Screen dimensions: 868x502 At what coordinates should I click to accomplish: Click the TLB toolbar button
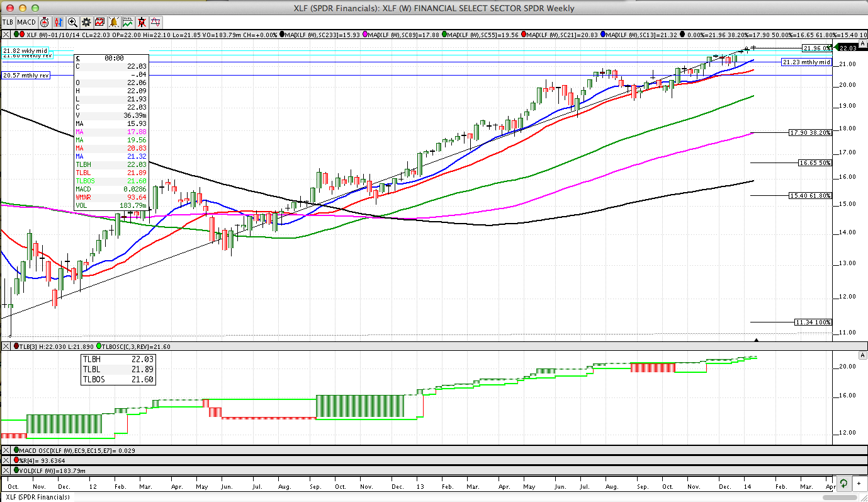8,22
